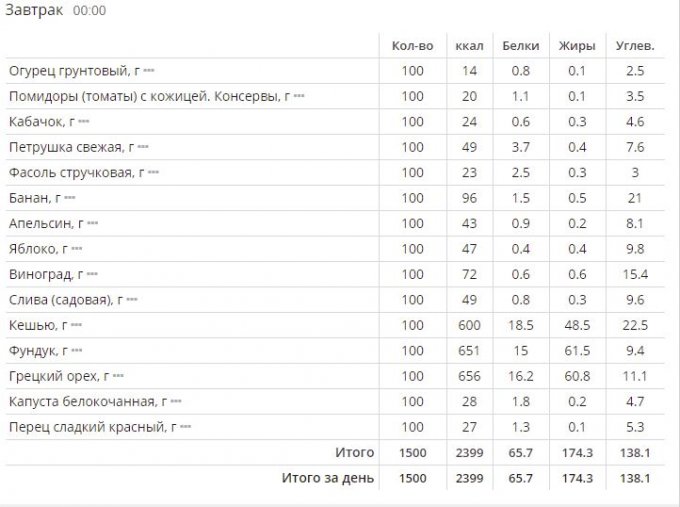This screenshot has height=507, width=680.
Task: Open the dots menu next to Петрушка свежая
Action: coord(143,148)
